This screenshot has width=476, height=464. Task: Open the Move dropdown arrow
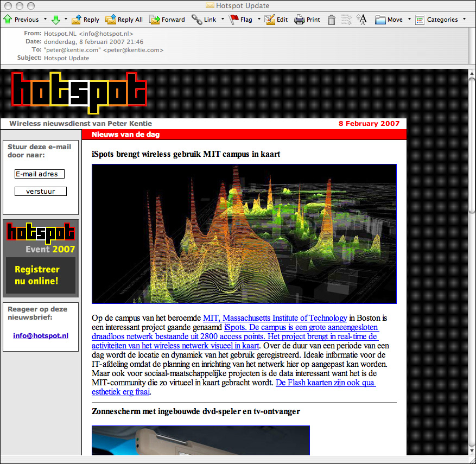409,19
